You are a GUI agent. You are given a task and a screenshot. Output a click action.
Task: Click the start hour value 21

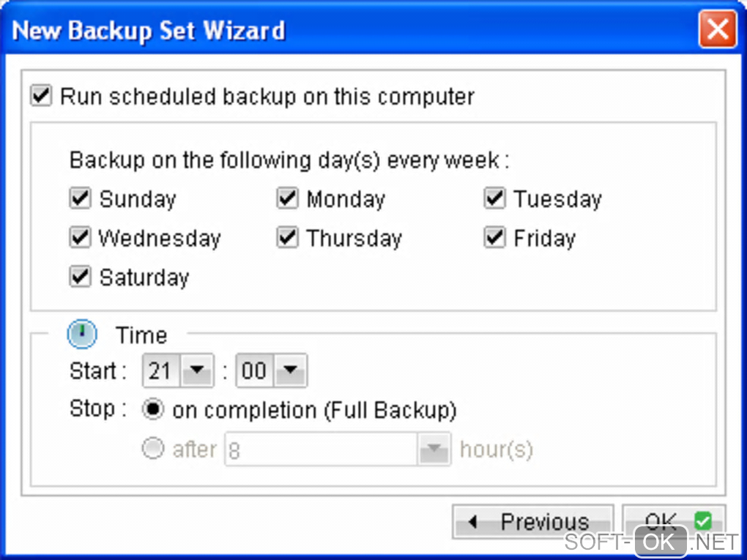[160, 371]
